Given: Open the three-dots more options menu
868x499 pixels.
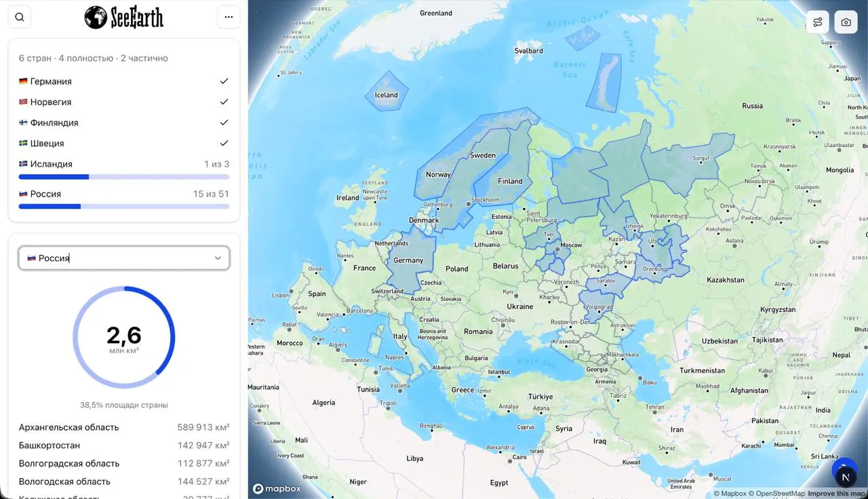Looking at the screenshot, I should point(229,18).
